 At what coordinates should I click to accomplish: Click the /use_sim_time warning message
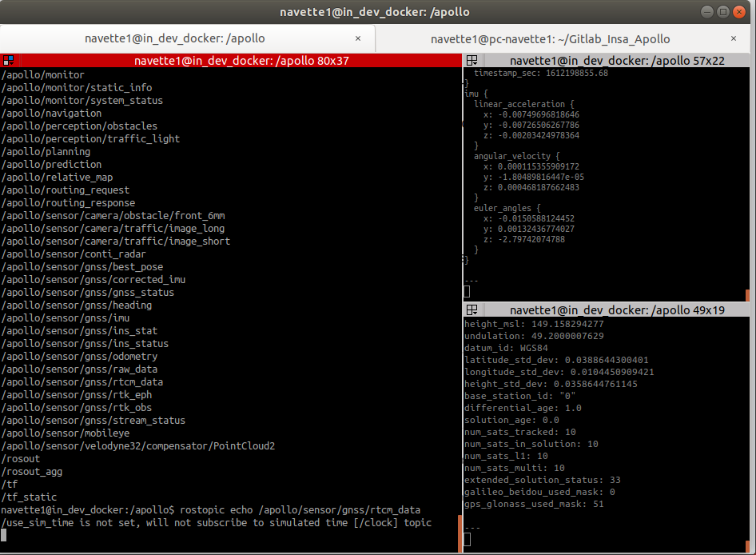tap(216, 523)
